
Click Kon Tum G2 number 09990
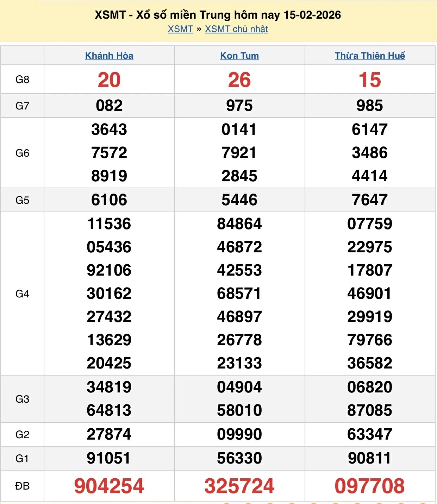coord(239,434)
